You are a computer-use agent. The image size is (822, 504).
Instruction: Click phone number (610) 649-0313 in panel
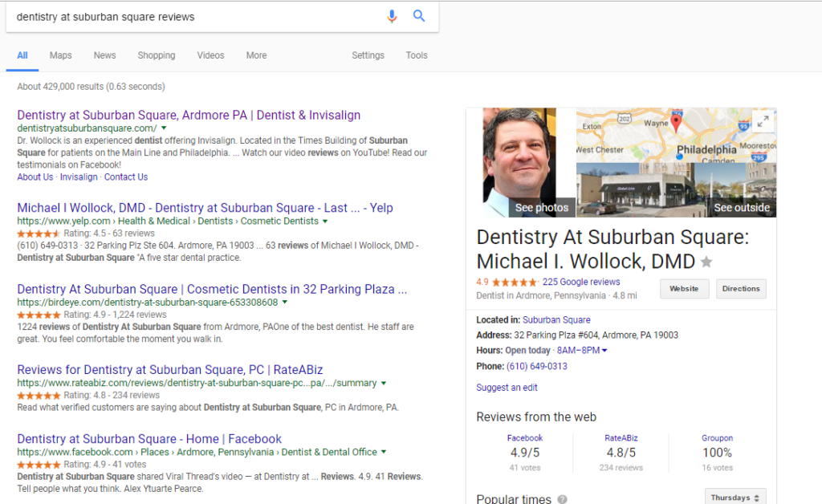pos(537,366)
